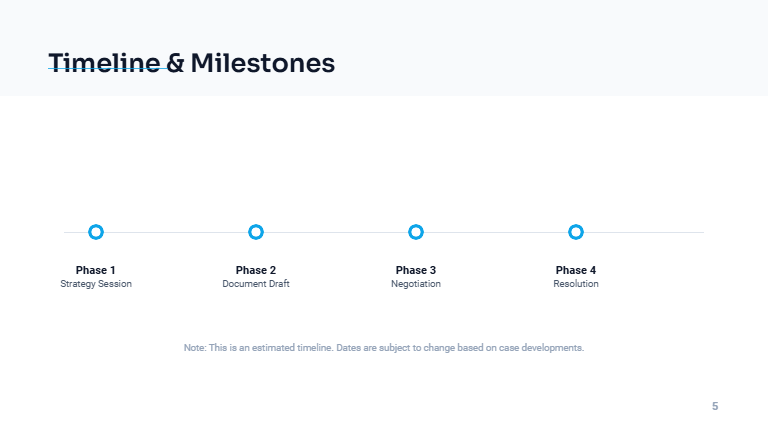Click the ampersand in the slide title
The height and width of the screenshot is (432, 768).
point(175,64)
